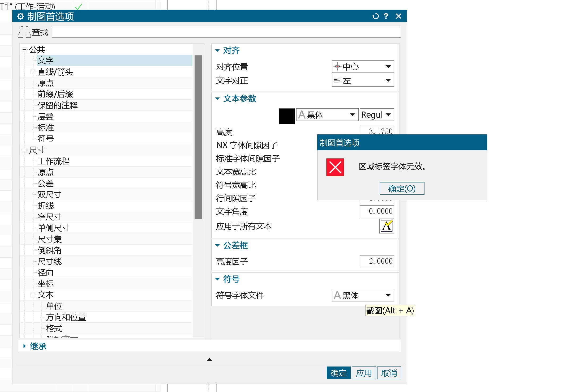Click the help icon in title bar

[385, 17]
